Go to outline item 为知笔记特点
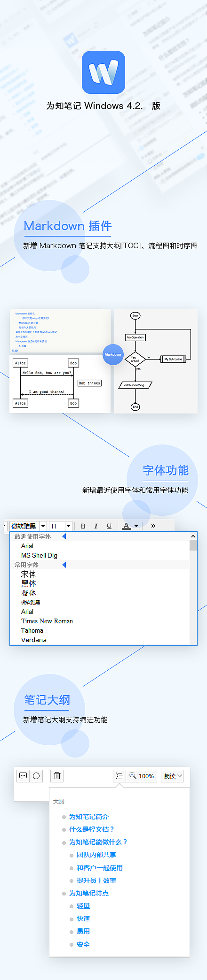The width and height of the screenshot is (207, 980). [x=89, y=893]
